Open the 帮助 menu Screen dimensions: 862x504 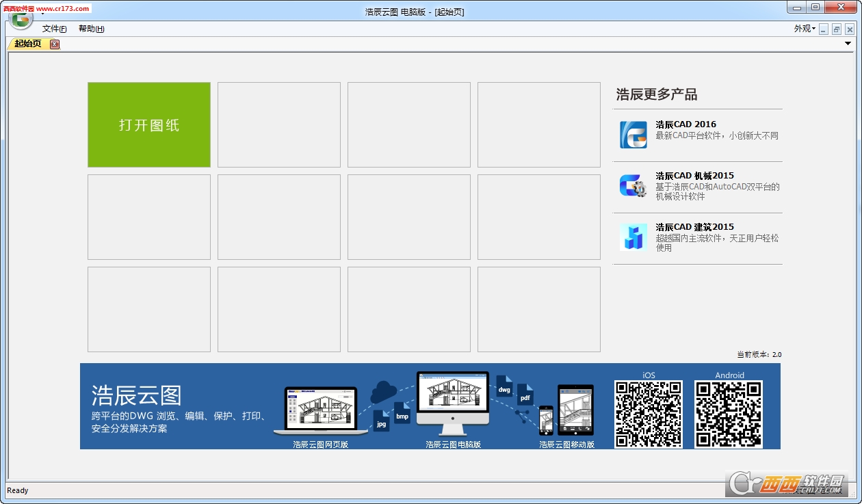pos(91,29)
